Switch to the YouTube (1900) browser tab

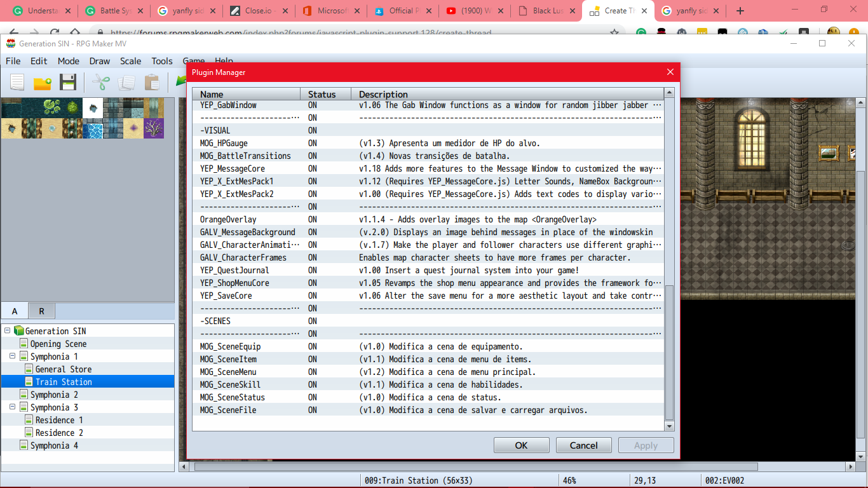[476, 11]
